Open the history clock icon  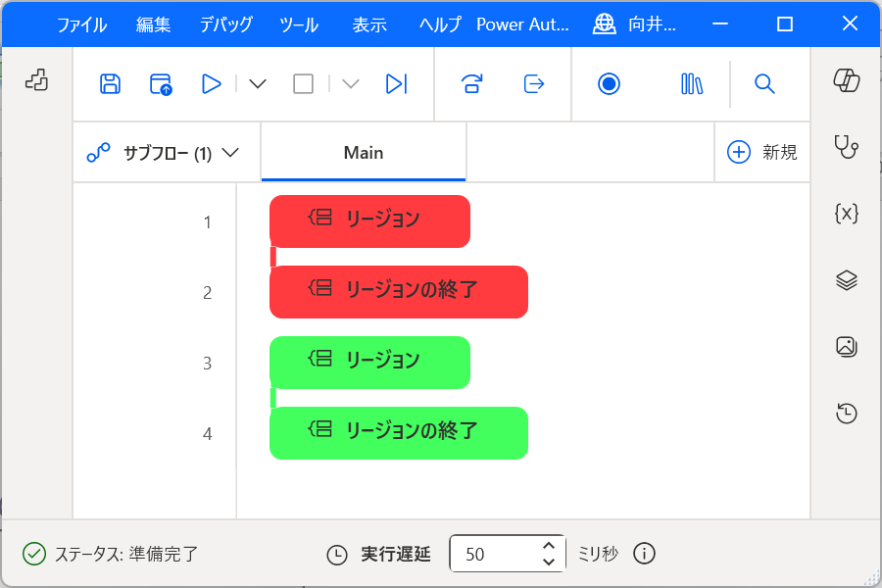[847, 413]
